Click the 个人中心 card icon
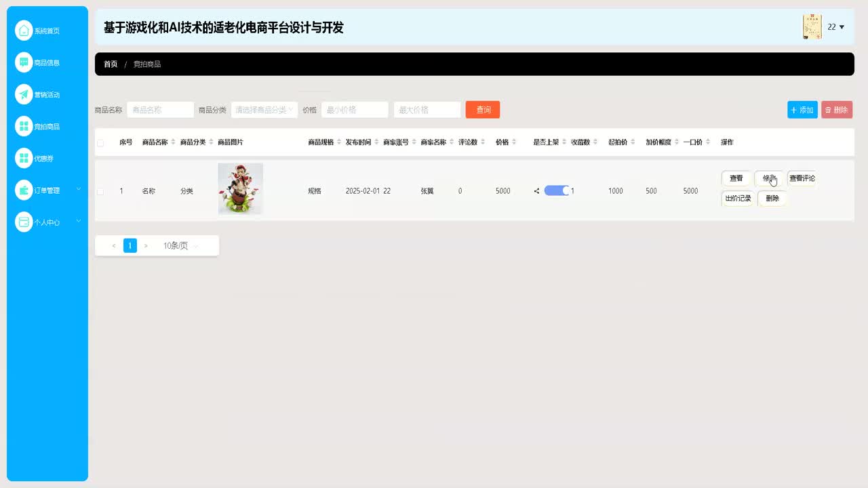The height and width of the screenshot is (488, 868). click(24, 222)
